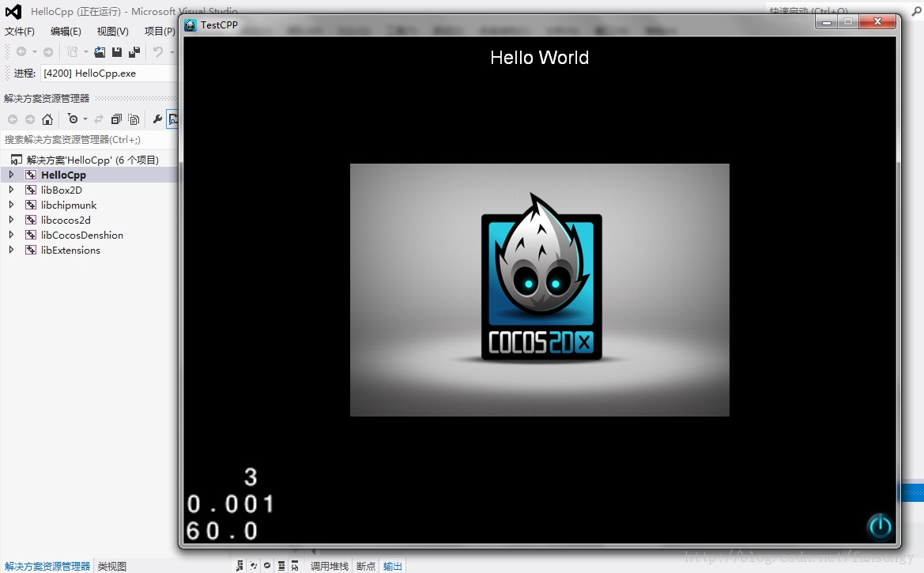
Task: Click the first debug window icon left of 调用堆栈
Action: coord(239,566)
